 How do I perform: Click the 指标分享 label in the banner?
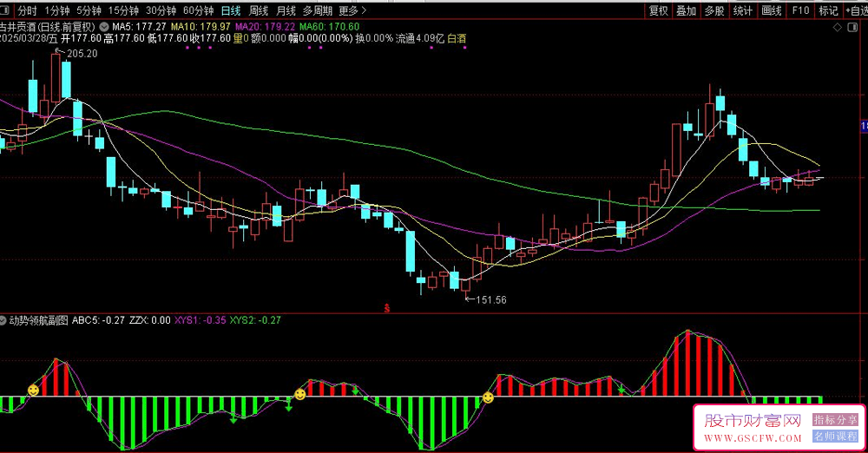point(835,420)
